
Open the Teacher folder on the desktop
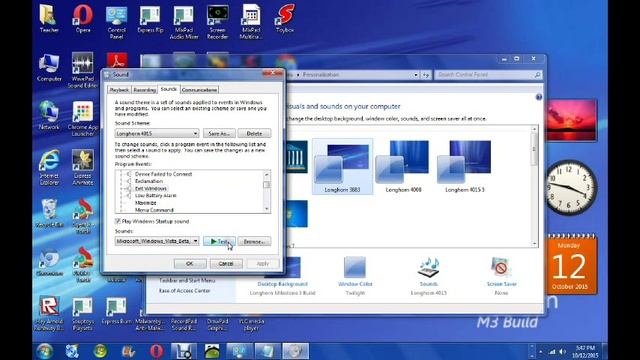(x=49, y=18)
